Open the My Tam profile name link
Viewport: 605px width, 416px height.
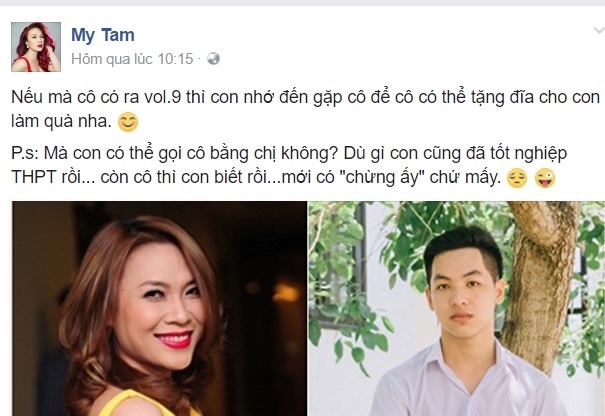point(103,35)
